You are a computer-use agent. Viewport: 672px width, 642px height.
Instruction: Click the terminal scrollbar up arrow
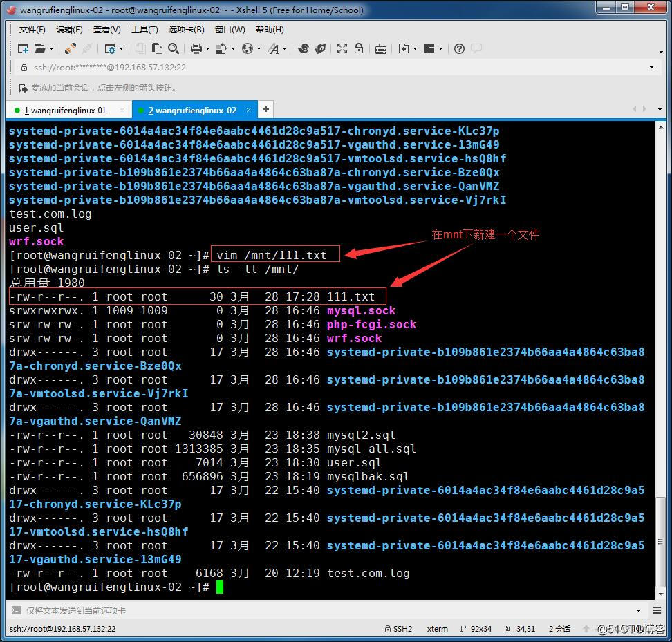661,126
